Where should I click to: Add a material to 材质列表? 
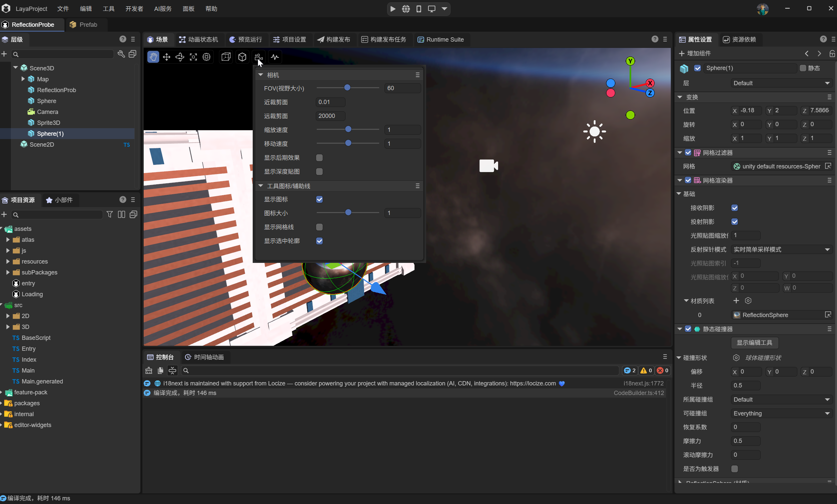(736, 301)
